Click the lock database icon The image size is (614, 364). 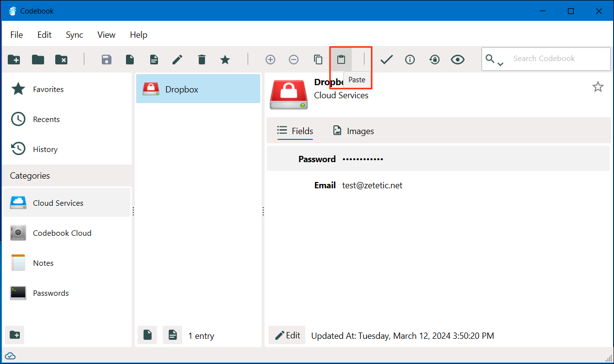(434, 60)
